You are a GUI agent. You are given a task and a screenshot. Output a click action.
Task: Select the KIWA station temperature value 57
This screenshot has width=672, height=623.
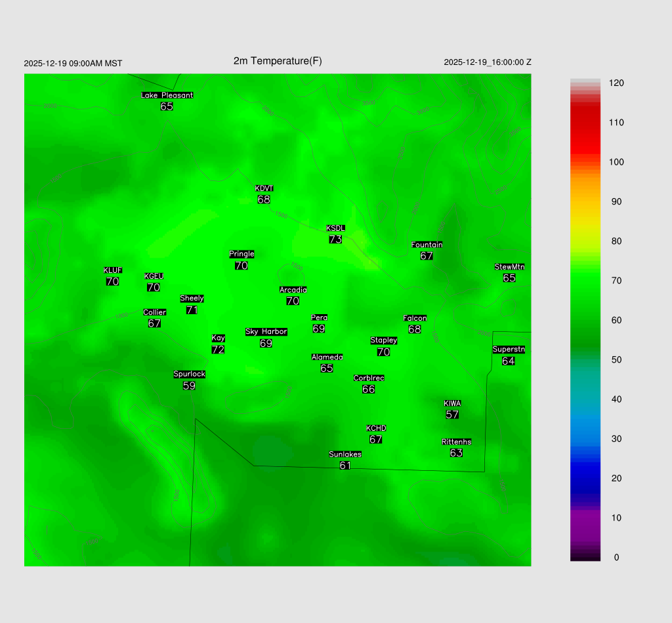pos(452,414)
